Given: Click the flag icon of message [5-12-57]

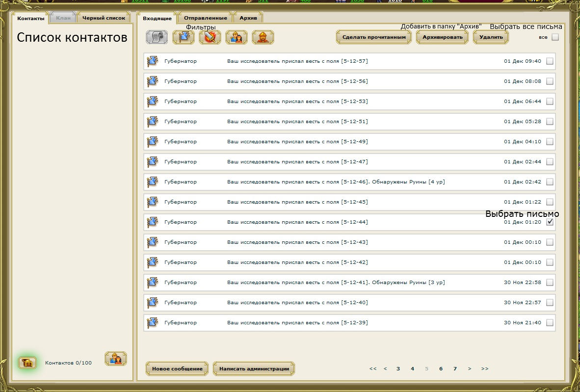Looking at the screenshot, I should (x=153, y=61).
